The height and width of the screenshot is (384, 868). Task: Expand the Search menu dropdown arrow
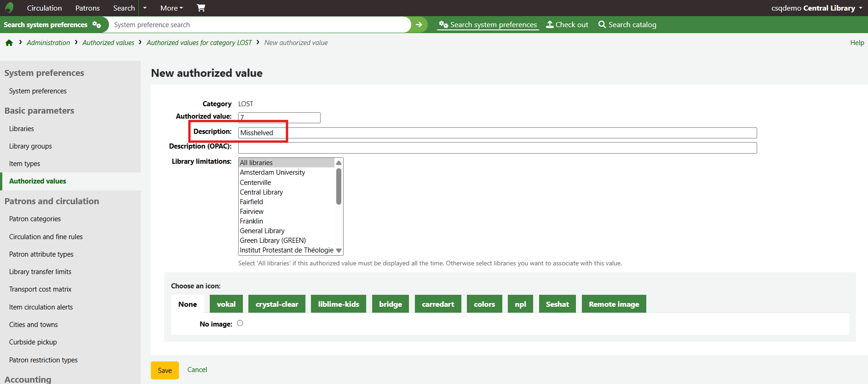pos(145,8)
